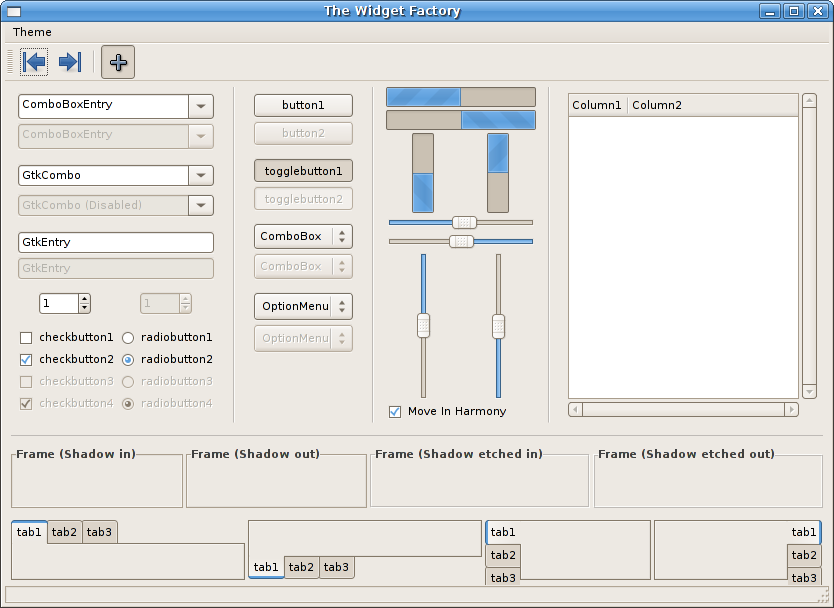Open the Theme menu
This screenshot has height=608, width=834.
32,32
